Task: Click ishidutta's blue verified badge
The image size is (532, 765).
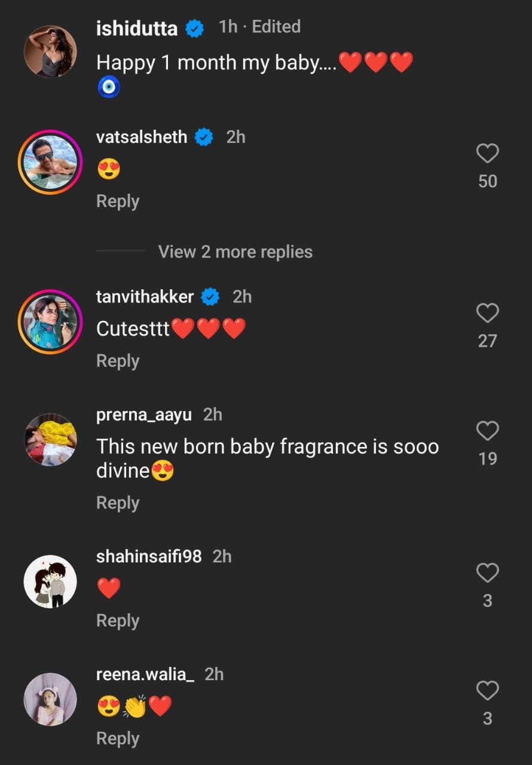Action: click(x=194, y=28)
